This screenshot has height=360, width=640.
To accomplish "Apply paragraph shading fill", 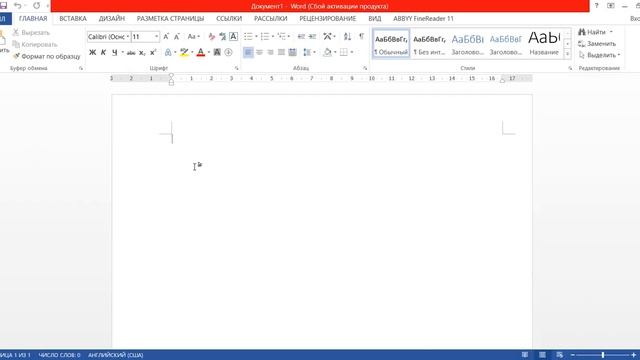I will [x=327, y=52].
